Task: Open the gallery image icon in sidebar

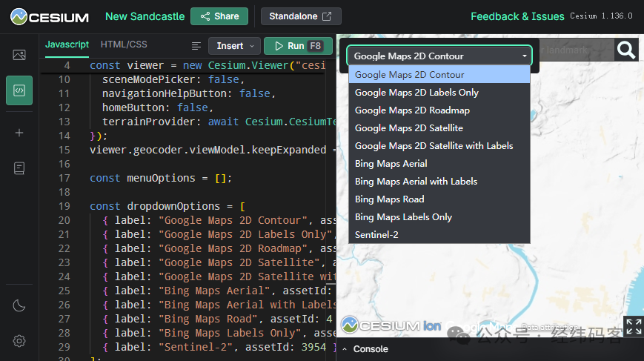Action: [19, 55]
